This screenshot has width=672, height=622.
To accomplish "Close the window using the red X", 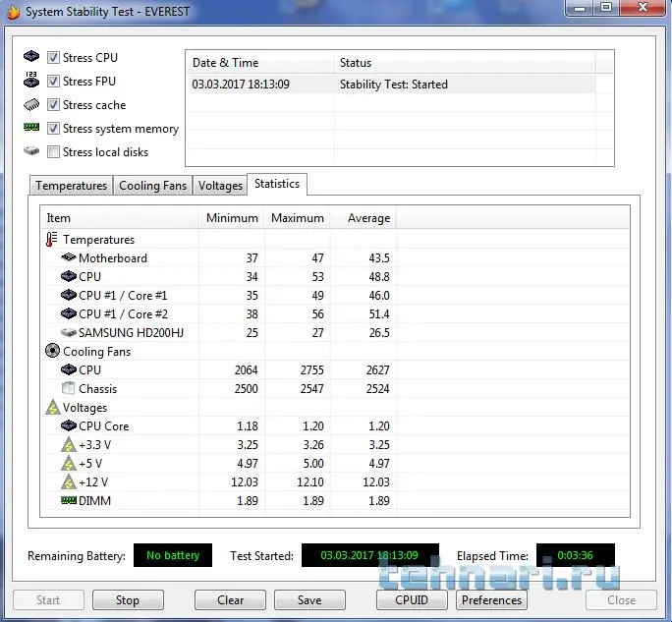I will pyautogui.click(x=643, y=7).
